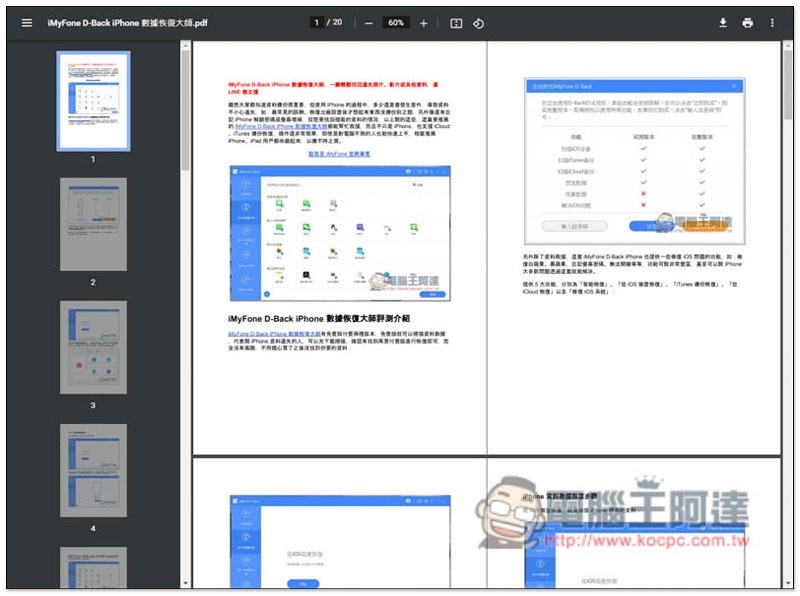
Task: Click the thumbnail sidebar scrollbar thumb
Action: coord(185,110)
